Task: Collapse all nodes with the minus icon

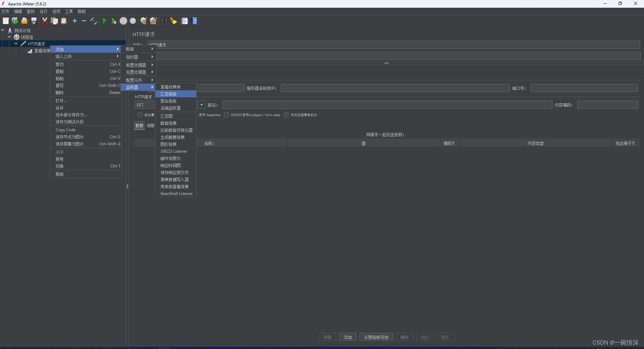Action: tap(84, 21)
